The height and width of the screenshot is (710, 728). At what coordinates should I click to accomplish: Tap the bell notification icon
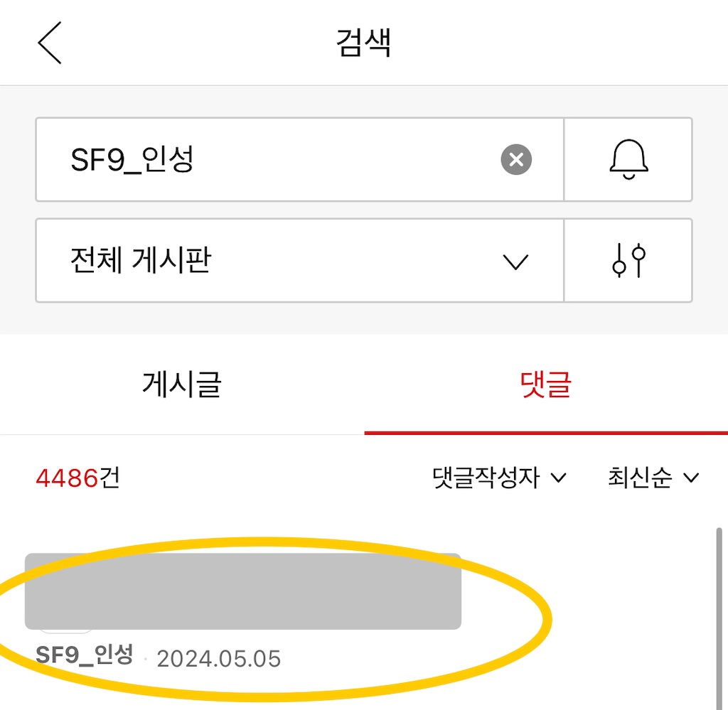point(628,160)
